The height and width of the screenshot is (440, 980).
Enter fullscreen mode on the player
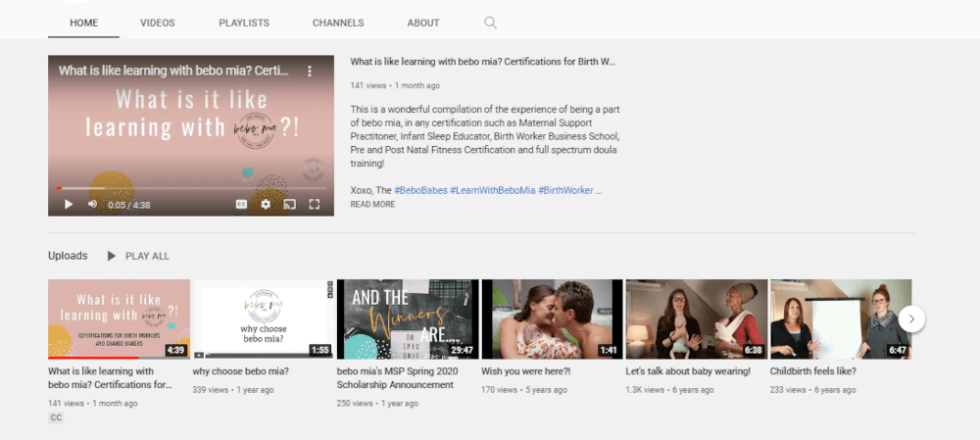click(x=315, y=204)
